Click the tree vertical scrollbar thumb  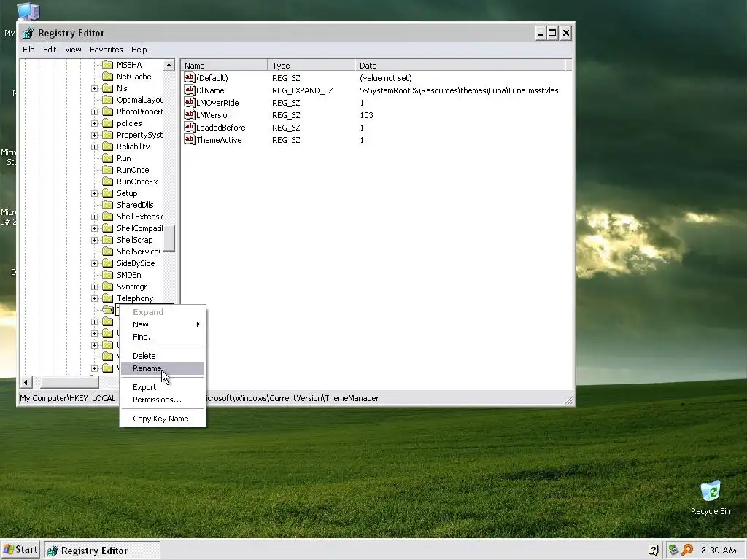(169, 238)
